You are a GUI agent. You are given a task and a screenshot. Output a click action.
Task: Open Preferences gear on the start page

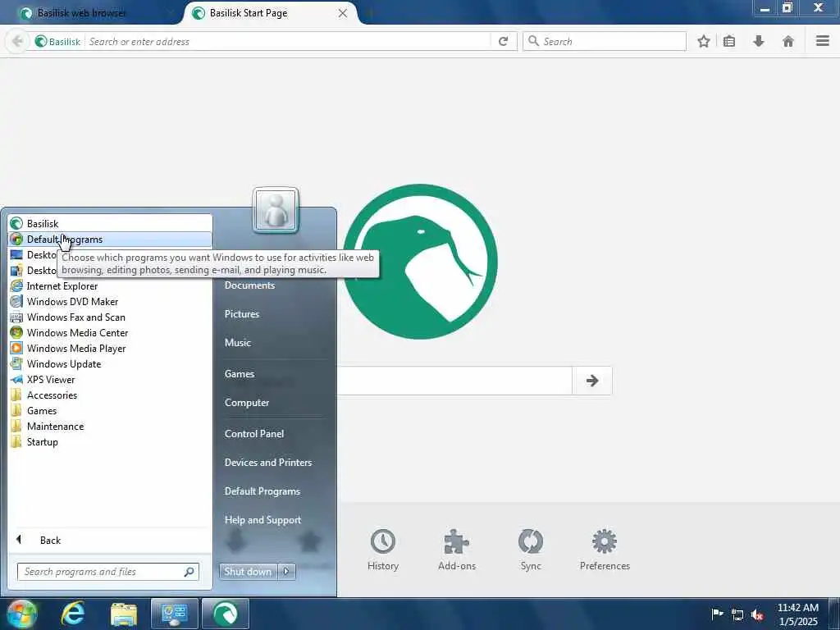(x=605, y=550)
